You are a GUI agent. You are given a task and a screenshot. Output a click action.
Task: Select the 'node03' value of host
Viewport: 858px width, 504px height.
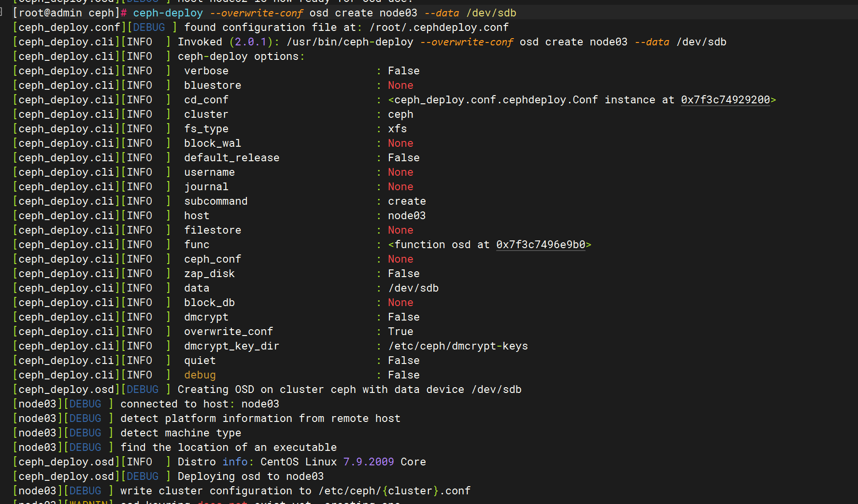click(407, 216)
